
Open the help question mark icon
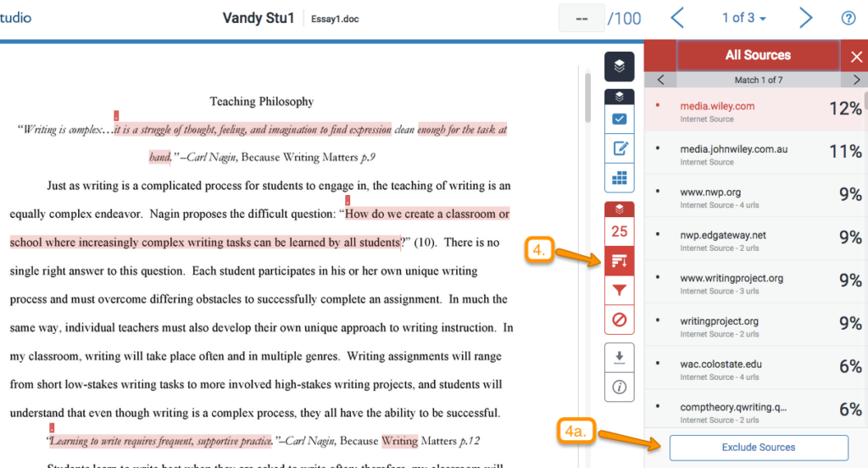pos(848,18)
